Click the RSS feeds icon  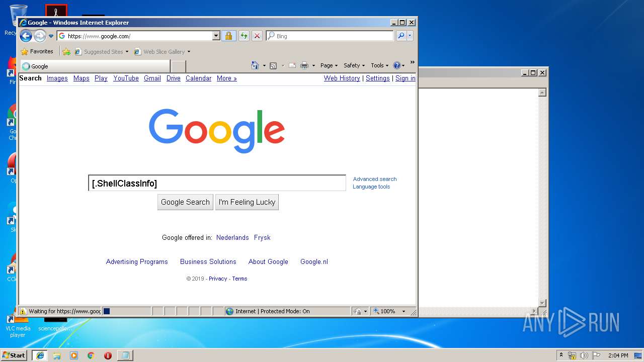(273, 65)
